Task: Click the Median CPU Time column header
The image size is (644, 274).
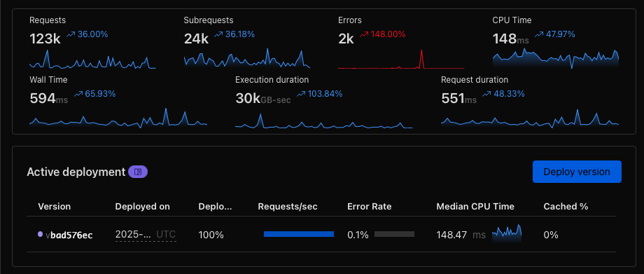Action: coord(475,207)
